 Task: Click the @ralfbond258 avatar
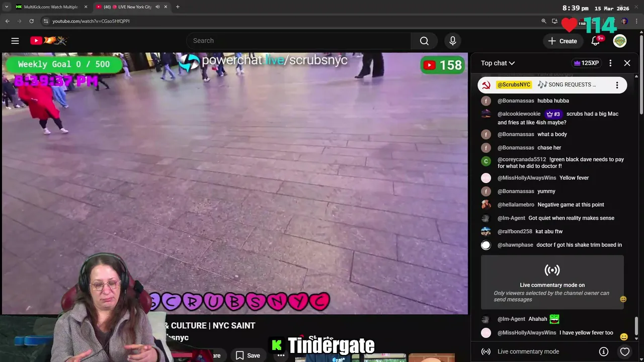click(486, 231)
